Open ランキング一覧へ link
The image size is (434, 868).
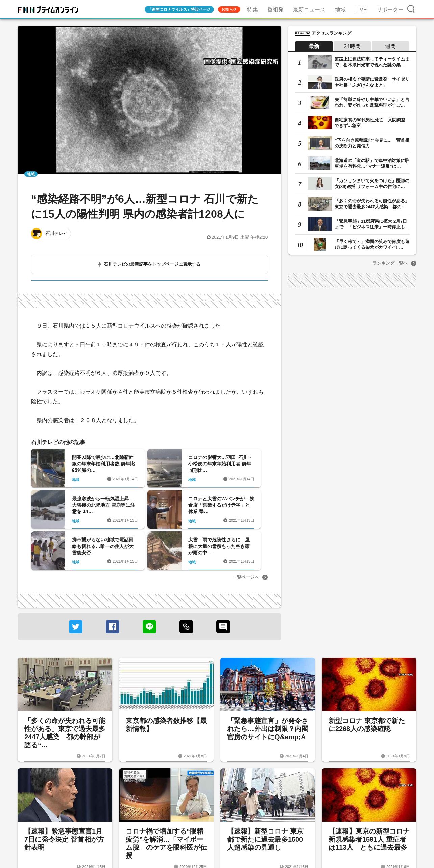(390, 263)
